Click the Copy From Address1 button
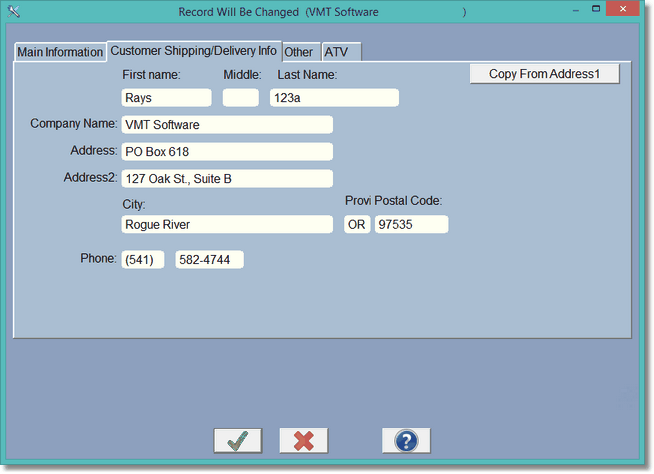The height and width of the screenshot is (474, 654). point(545,74)
